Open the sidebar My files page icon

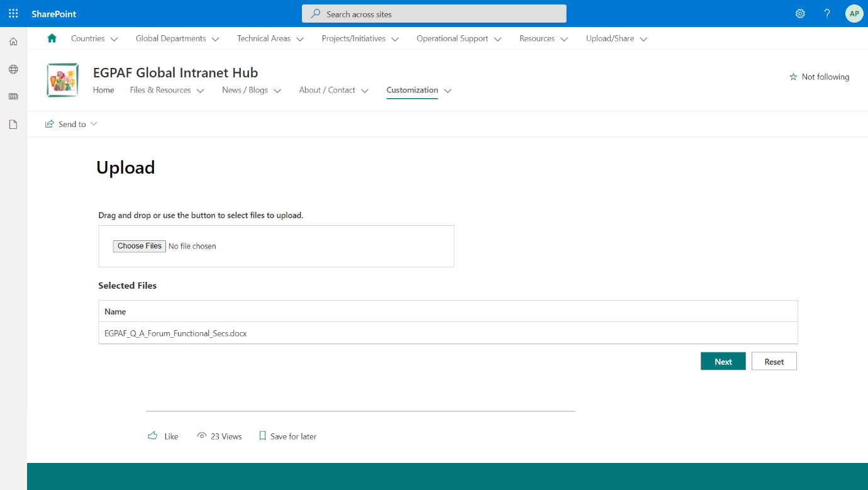pos(13,125)
